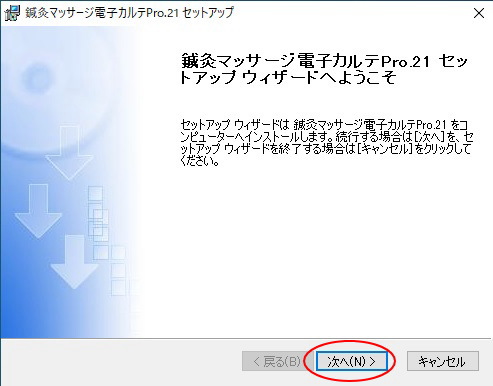This screenshot has height=386, width=493.
Task: Click the installer icon in title bar
Action: point(12,14)
